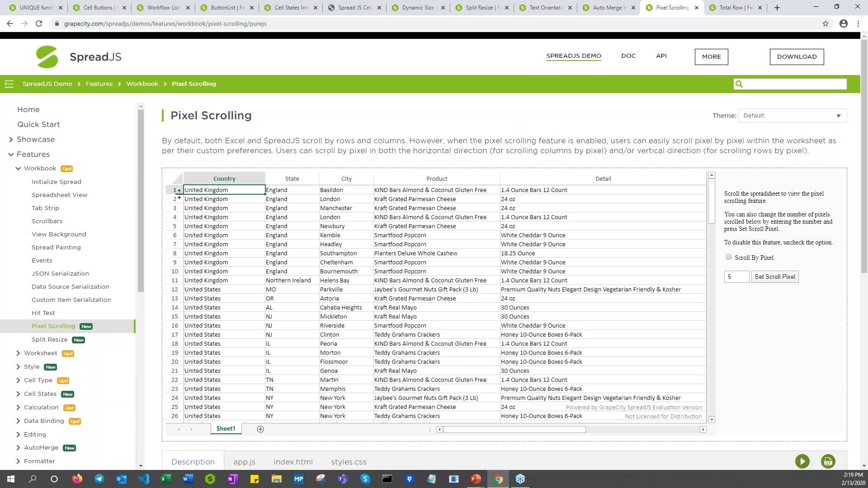Open Word from the taskbar
This screenshot has width=868, height=488.
[x=188, y=479]
